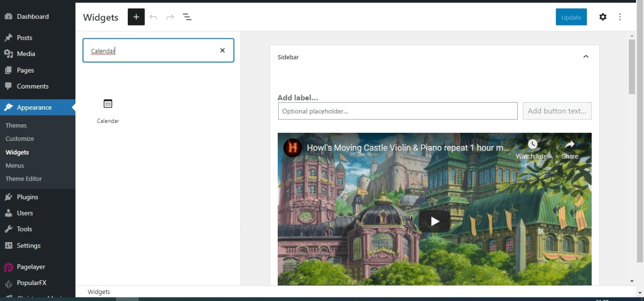Collapse the Sidebar widget area chevron
The height and width of the screenshot is (301, 644).
pos(586,56)
